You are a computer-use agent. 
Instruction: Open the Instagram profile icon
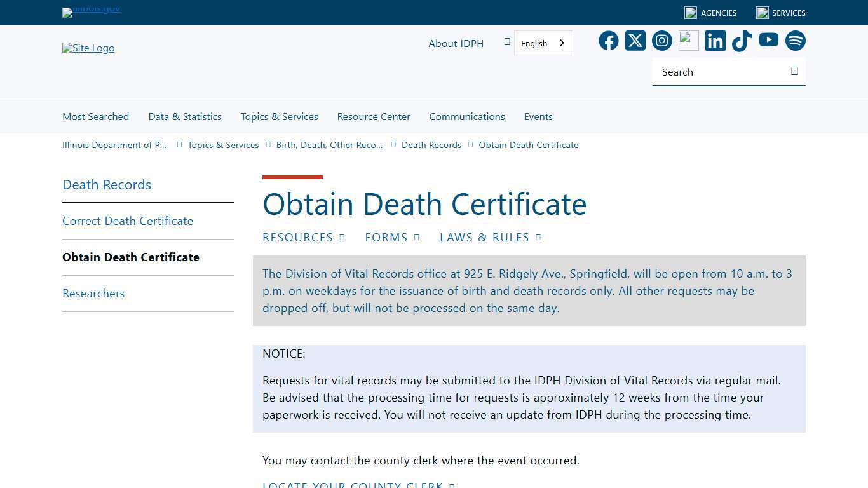tap(661, 41)
